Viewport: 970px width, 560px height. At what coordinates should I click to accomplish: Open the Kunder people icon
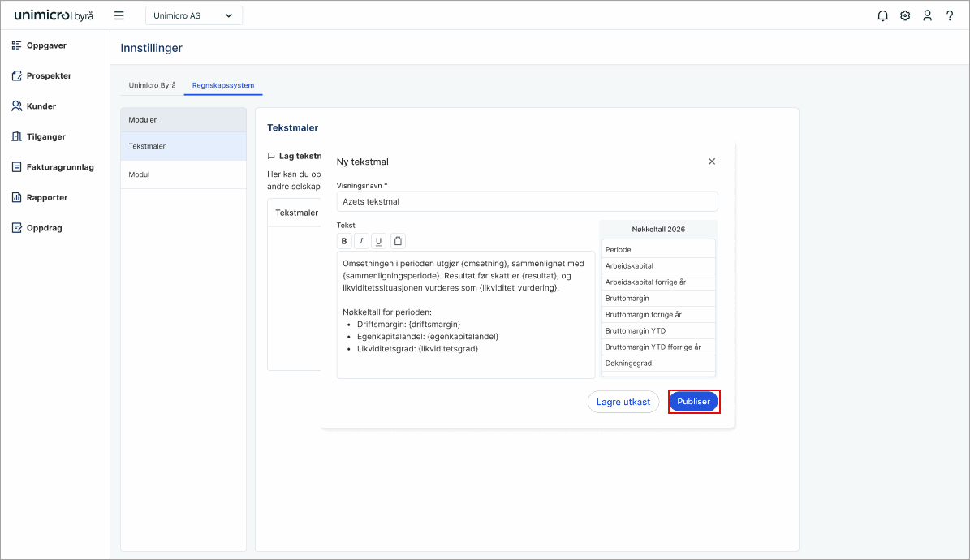click(x=17, y=106)
